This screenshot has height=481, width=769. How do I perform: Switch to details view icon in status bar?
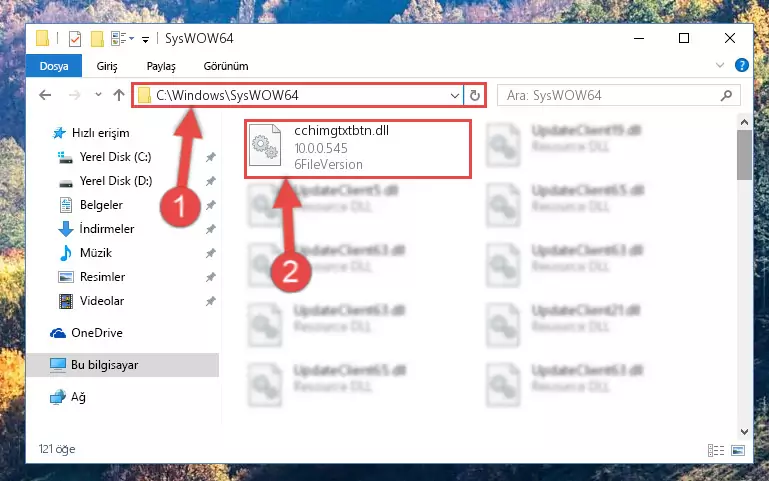(x=716, y=450)
